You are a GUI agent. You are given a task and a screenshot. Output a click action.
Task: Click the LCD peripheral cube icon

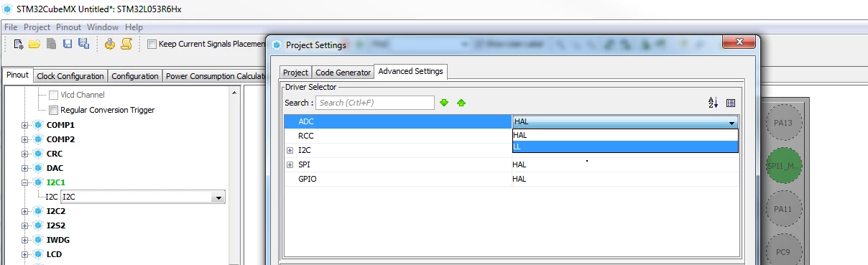(x=38, y=254)
